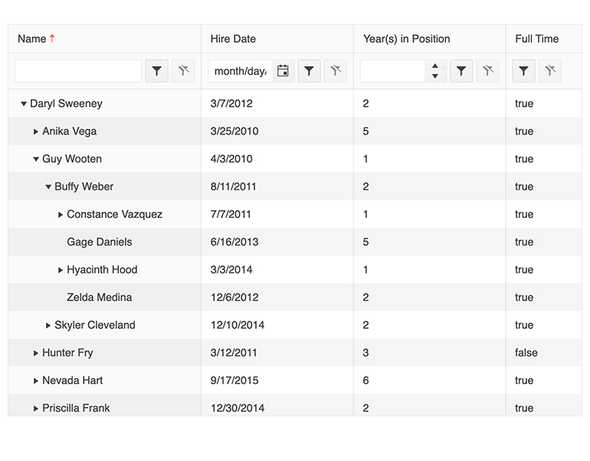Select hire date 12/30/2014 cell

277,406
